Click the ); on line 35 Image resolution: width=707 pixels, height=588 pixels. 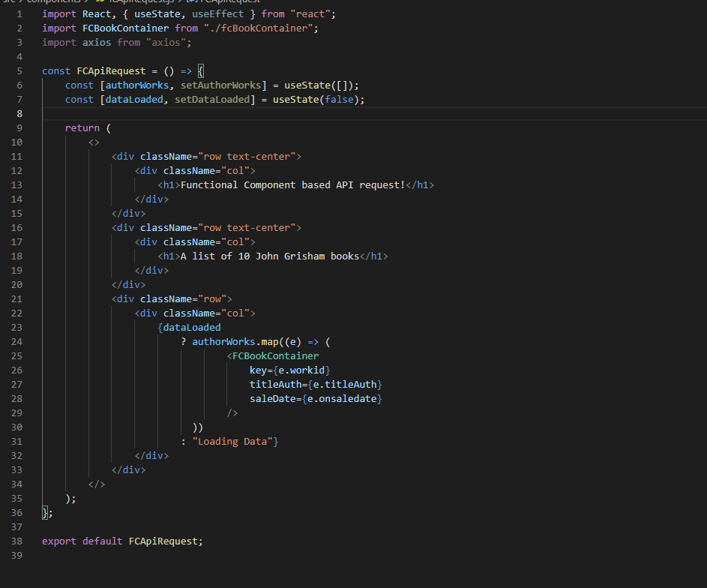pos(70,498)
